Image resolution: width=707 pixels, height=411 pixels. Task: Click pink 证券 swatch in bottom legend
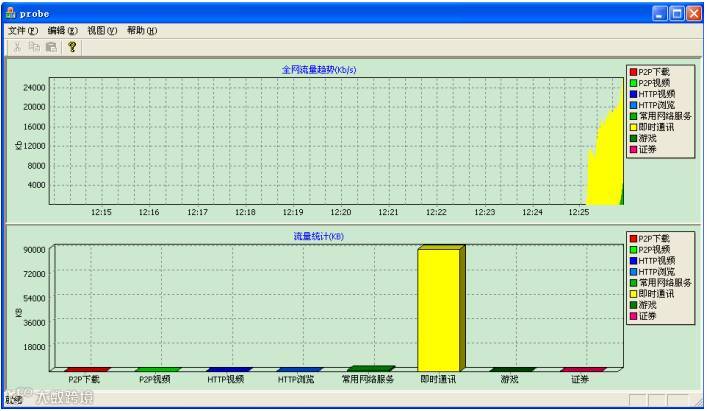coord(633,316)
